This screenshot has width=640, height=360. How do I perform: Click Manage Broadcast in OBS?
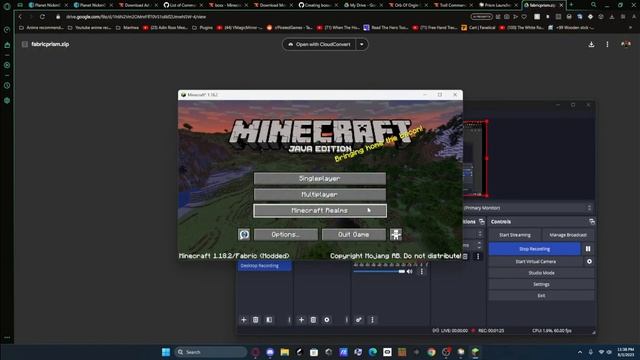pos(568,235)
